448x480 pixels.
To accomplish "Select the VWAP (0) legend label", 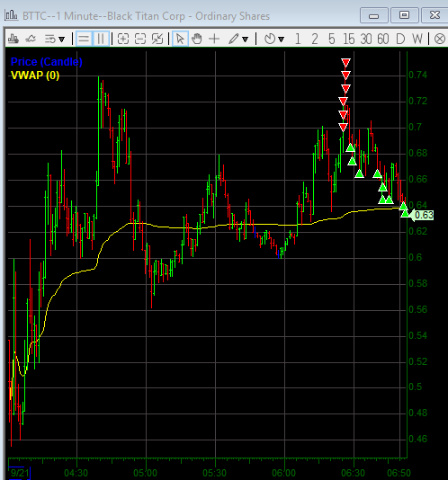I will coord(35,76).
